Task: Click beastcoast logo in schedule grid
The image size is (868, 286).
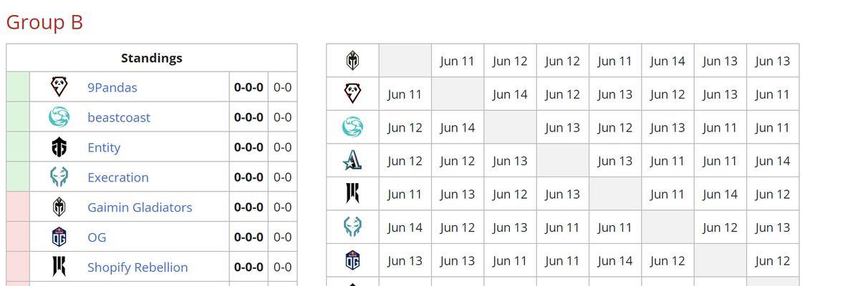Action: point(352,127)
